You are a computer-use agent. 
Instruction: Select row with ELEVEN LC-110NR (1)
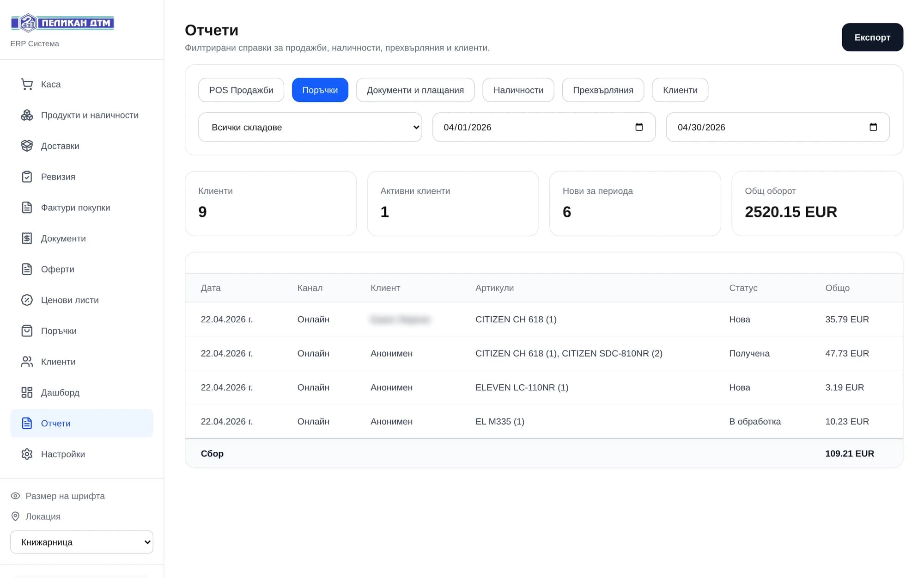(x=544, y=387)
